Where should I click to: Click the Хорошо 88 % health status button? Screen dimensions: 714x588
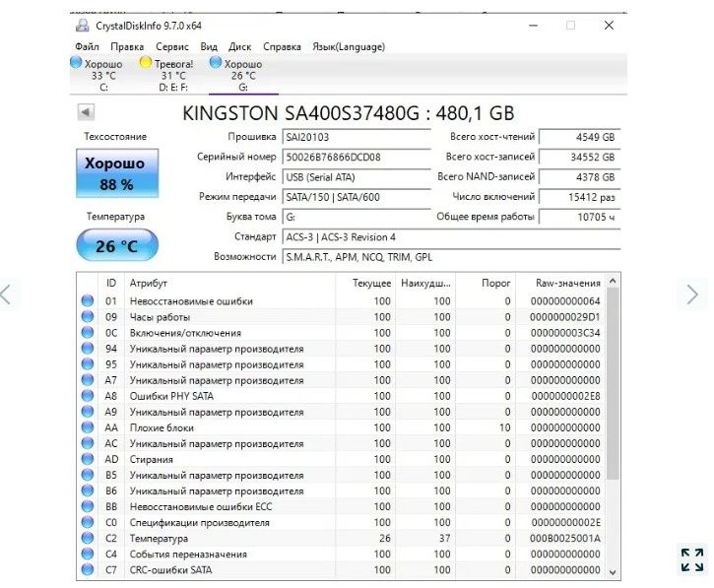(117, 173)
